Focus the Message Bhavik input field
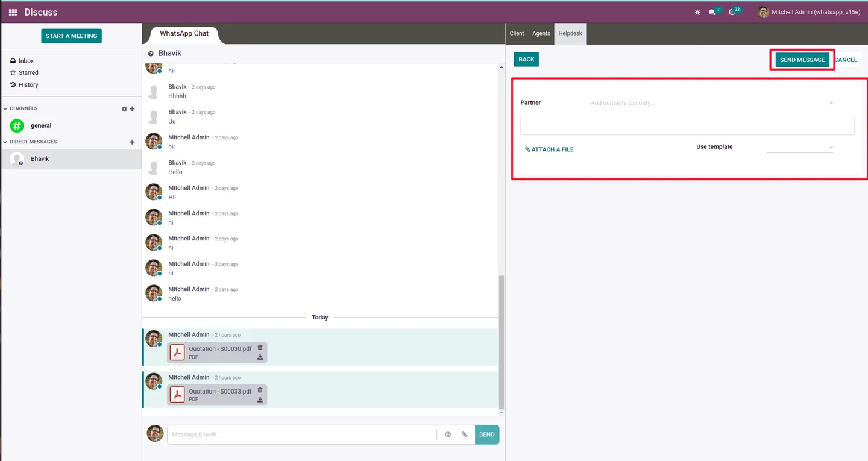 (x=302, y=434)
